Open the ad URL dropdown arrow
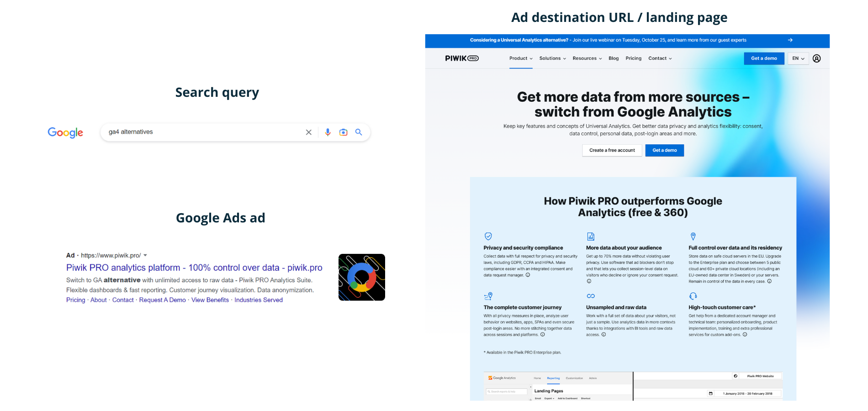The height and width of the screenshot is (411, 868). pos(145,255)
